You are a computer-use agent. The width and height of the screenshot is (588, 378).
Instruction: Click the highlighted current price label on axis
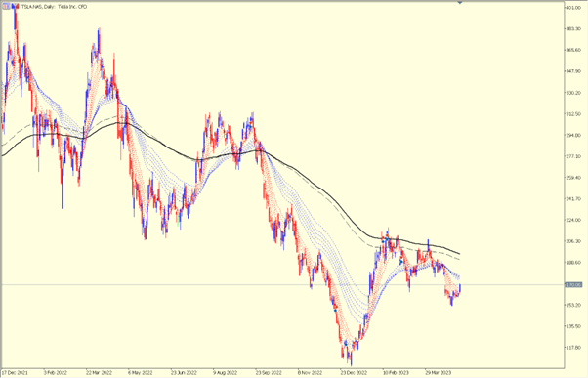(x=573, y=285)
